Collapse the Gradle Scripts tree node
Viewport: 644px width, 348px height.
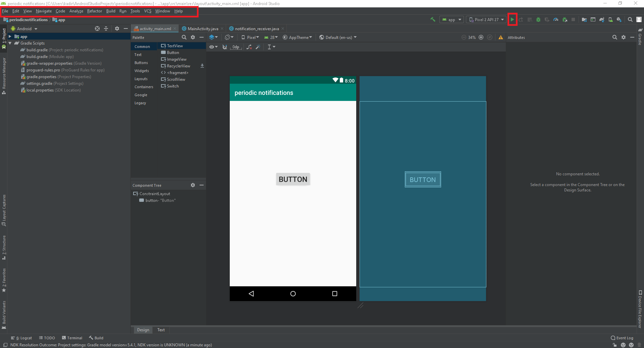(10, 43)
